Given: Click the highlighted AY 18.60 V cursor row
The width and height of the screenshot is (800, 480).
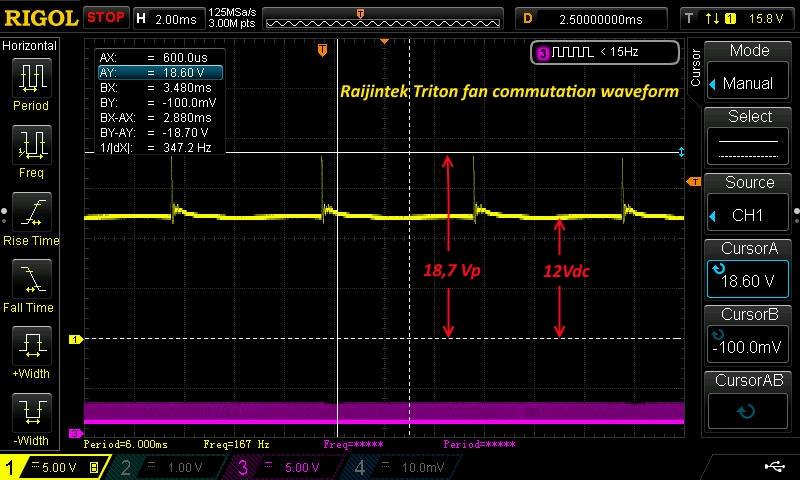Looking at the screenshot, I should (x=160, y=72).
